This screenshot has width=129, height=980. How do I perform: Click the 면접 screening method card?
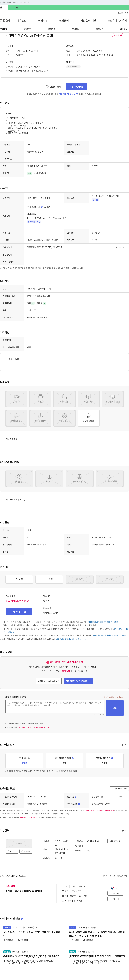click(49, 579)
